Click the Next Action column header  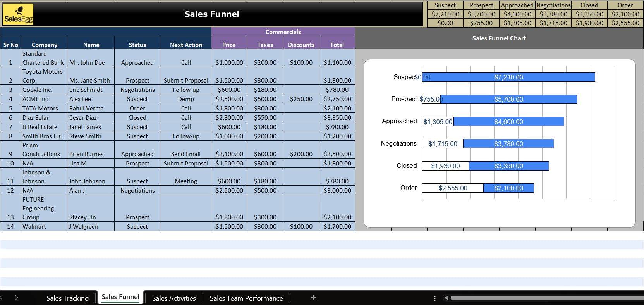pos(186,45)
